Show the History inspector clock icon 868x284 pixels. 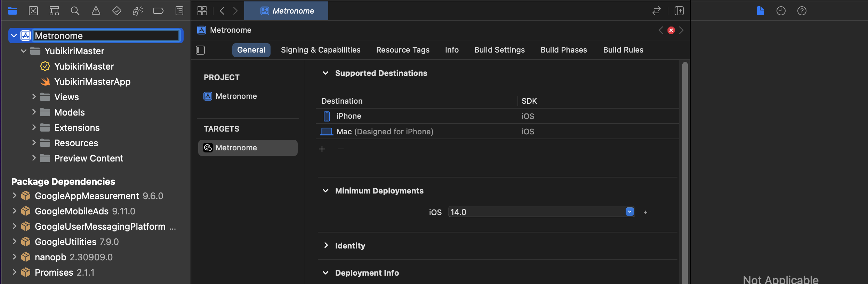(781, 11)
